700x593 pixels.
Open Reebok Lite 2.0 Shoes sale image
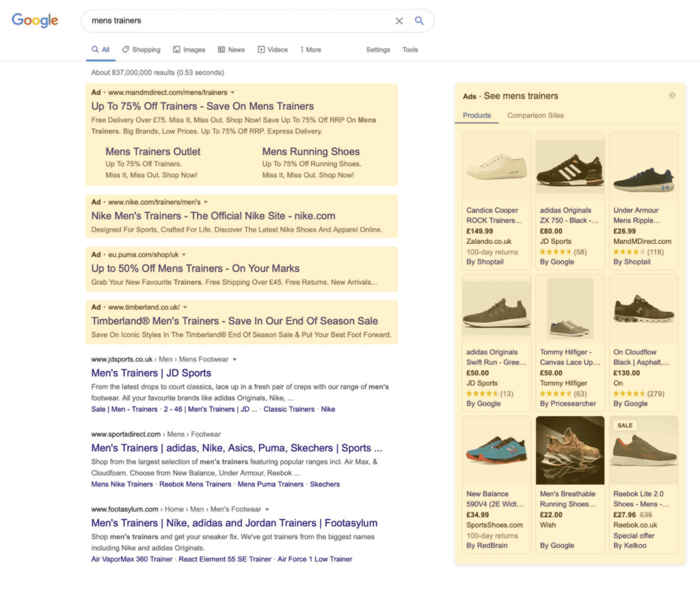pos(643,451)
